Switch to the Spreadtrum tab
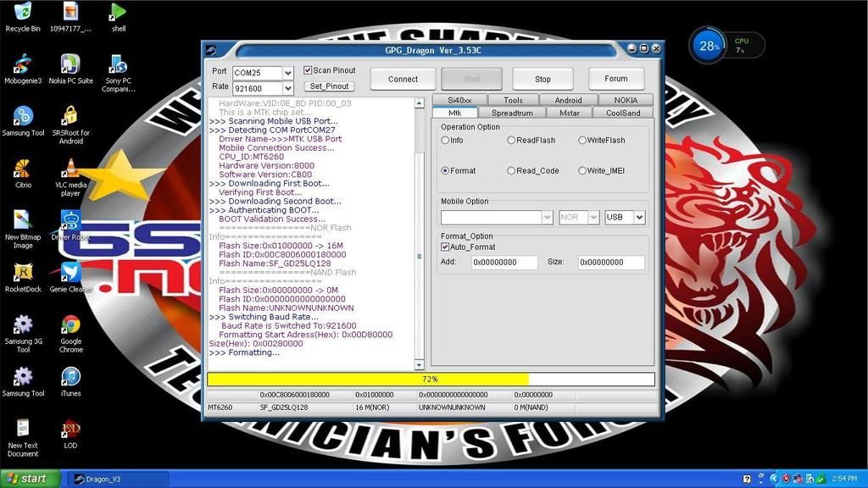The height and width of the screenshot is (488, 868). pyautogui.click(x=512, y=113)
